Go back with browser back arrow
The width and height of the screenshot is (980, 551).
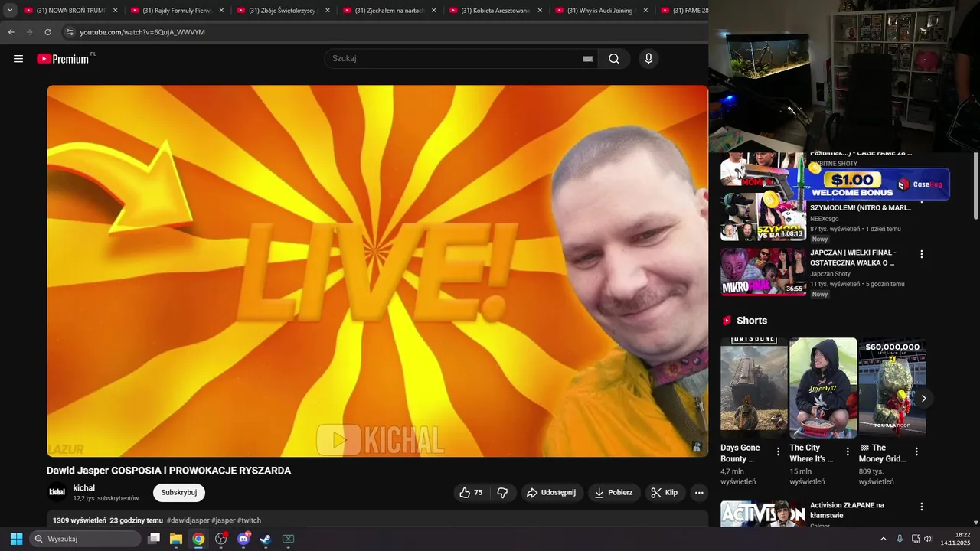(11, 32)
